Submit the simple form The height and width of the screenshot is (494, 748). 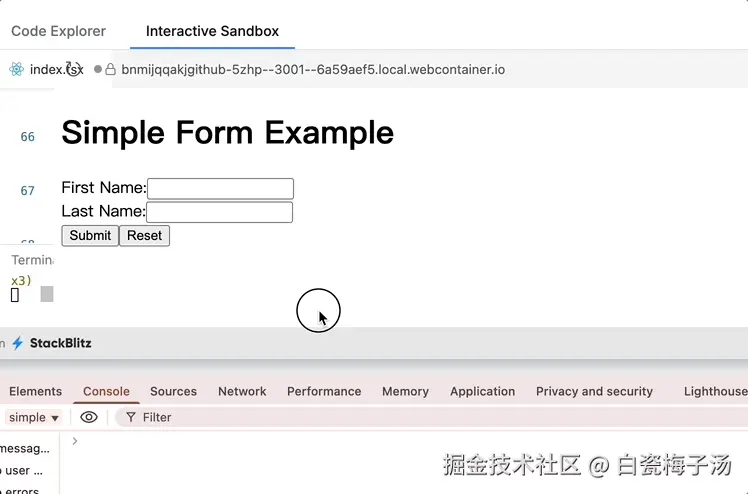point(90,236)
